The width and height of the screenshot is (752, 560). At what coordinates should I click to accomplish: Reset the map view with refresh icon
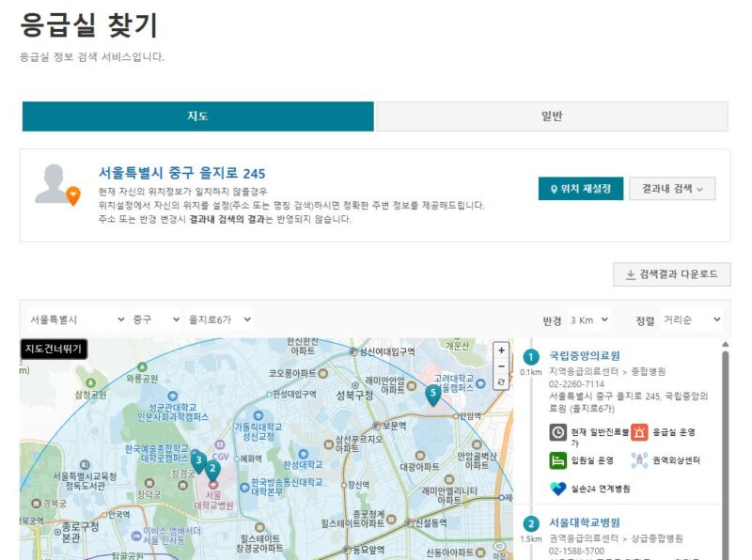[501, 381]
